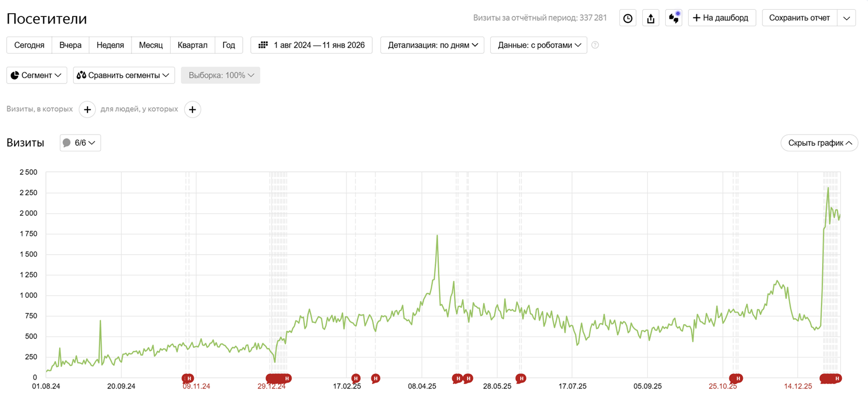
Task: Expand arrow next to 'Сохранить отчет'
Action: [847, 18]
